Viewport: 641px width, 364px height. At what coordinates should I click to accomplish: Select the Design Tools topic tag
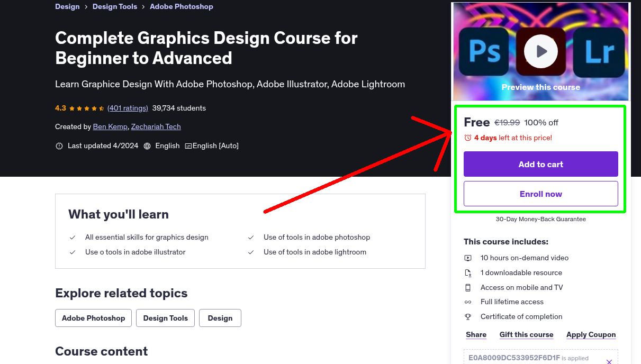coord(165,318)
